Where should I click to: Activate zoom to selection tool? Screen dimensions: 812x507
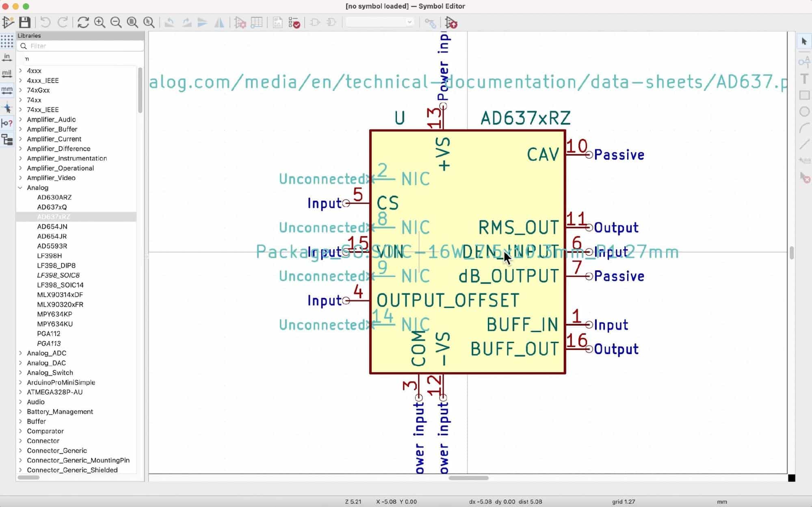pos(149,22)
